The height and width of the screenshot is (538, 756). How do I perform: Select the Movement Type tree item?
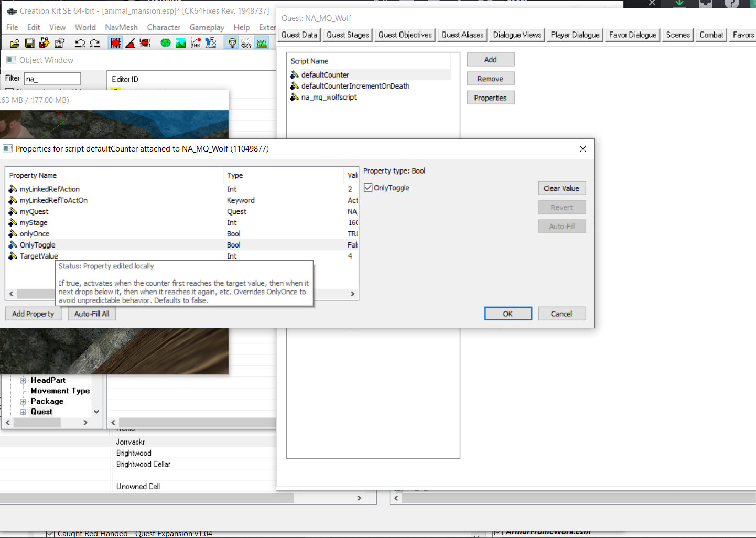pyautogui.click(x=60, y=391)
